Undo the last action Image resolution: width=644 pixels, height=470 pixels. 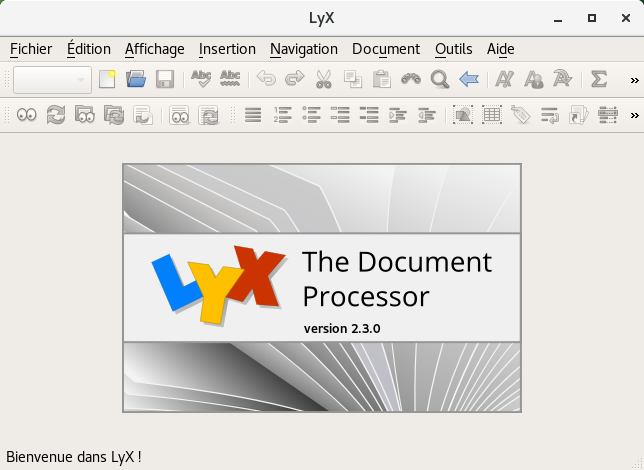(x=266, y=79)
